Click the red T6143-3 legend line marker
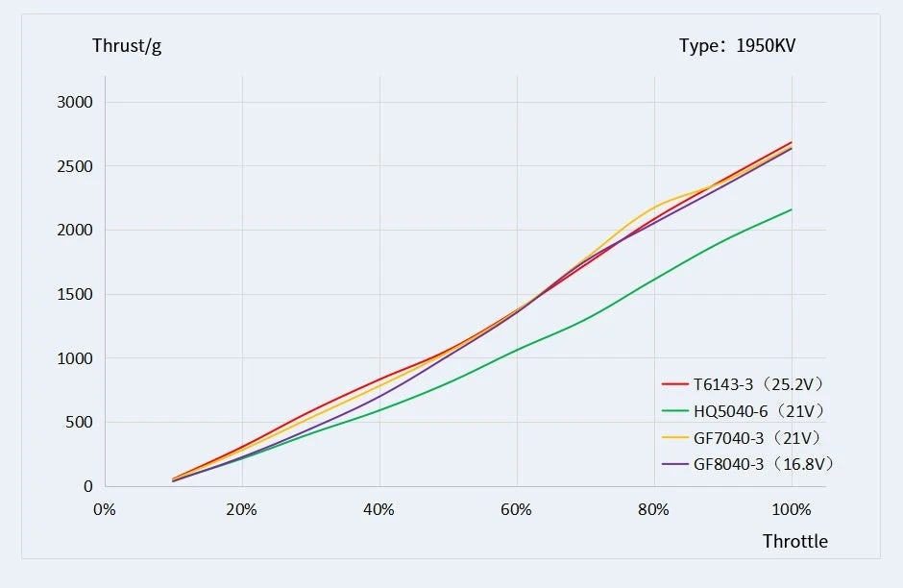903x588 pixels. click(675, 384)
